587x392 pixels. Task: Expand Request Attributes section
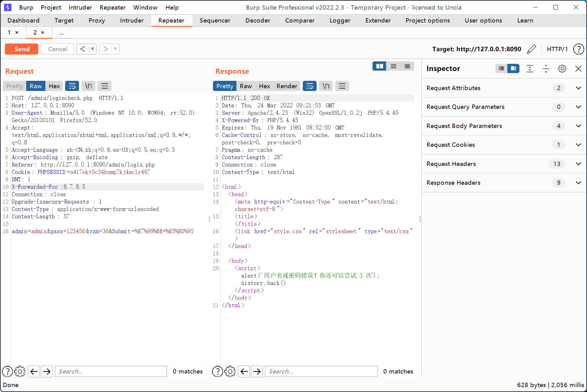(x=578, y=88)
